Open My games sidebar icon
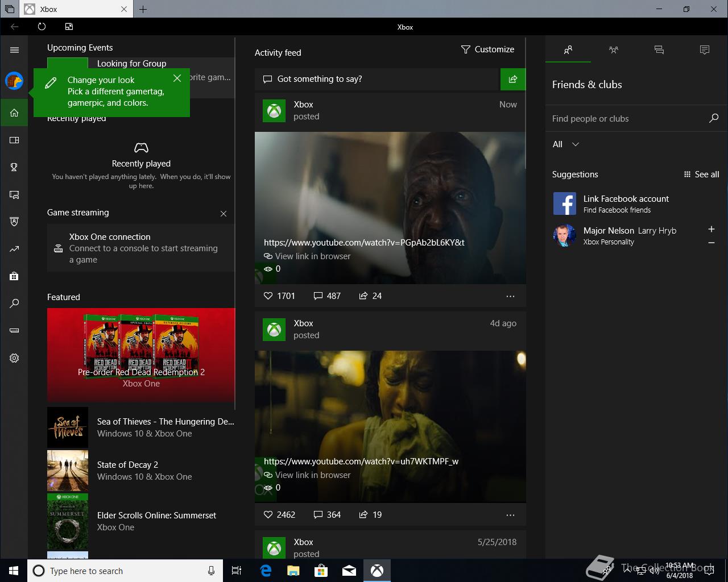728x582 pixels. [x=14, y=140]
